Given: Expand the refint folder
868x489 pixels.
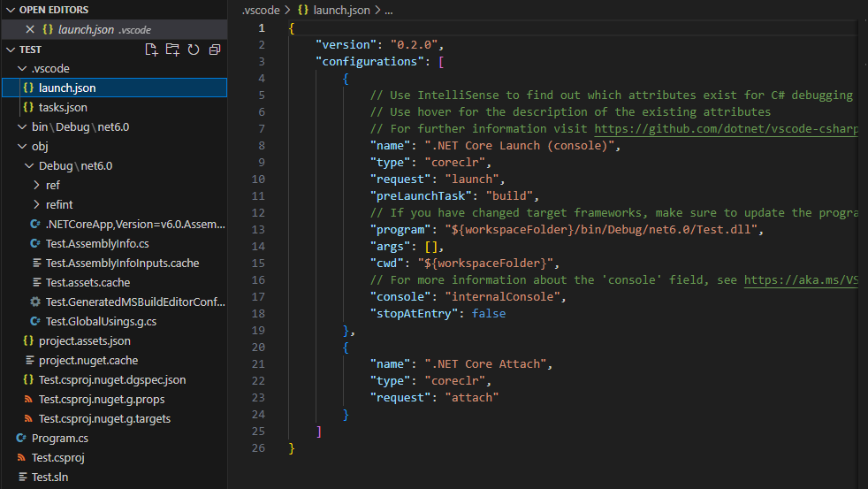Looking at the screenshot, I should coord(36,204).
